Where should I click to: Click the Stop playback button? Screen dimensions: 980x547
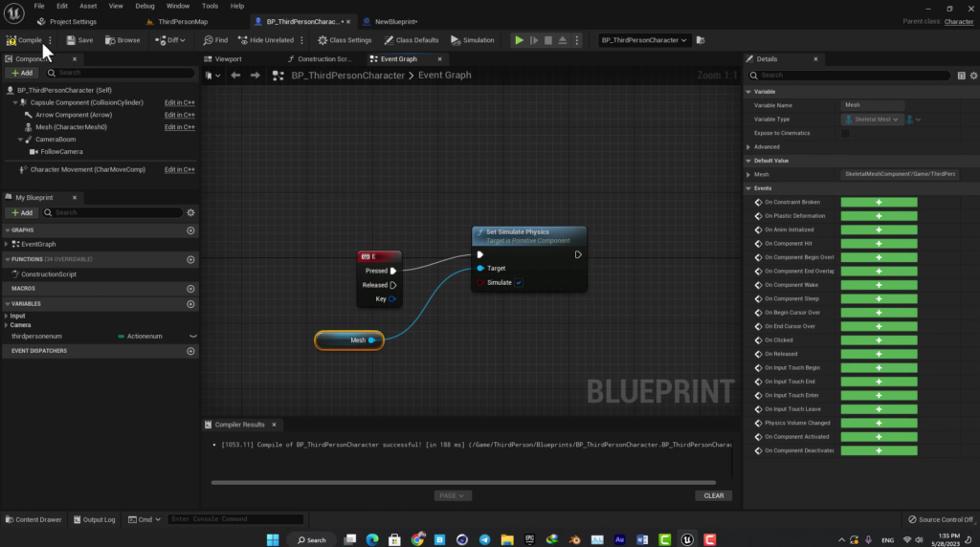click(548, 40)
